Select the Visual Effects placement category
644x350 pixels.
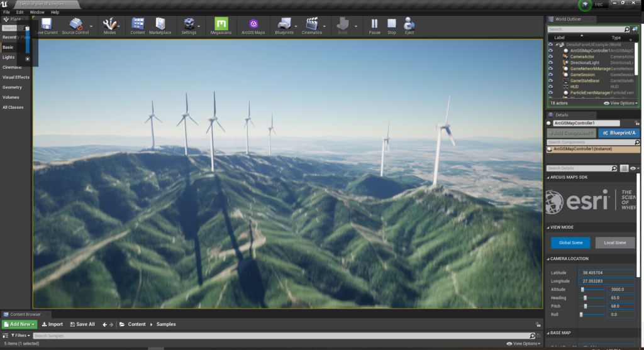click(16, 77)
